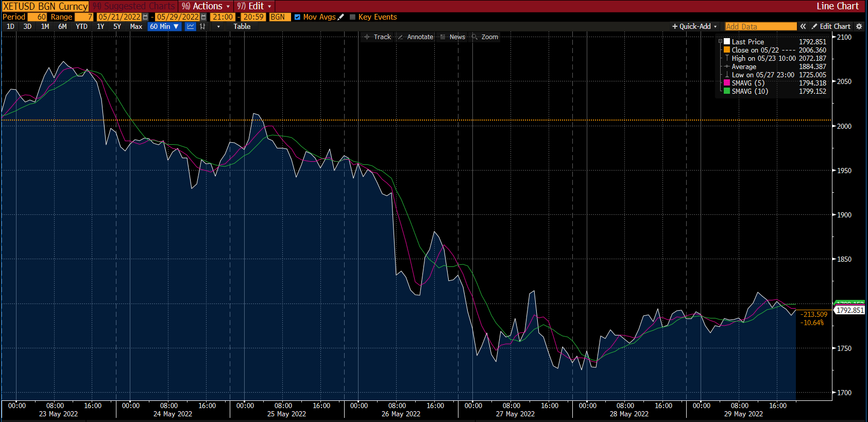This screenshot has width=868, height=422.
Task: Select the bar chart type icon
Action: (x=202, y=26)
